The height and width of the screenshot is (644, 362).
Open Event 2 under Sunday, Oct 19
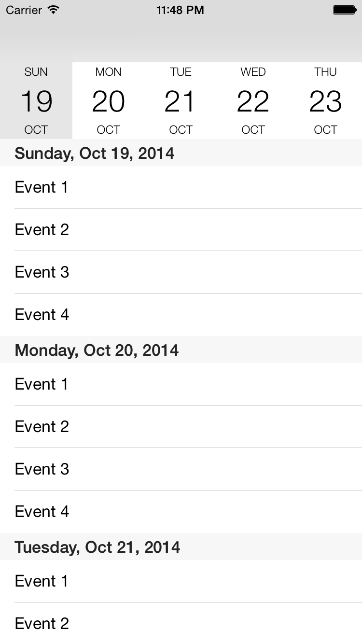(181, 230)
